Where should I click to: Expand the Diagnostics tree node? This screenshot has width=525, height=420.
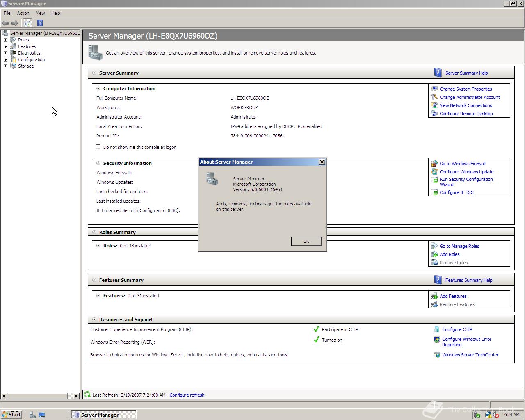(x=5, y=53)
